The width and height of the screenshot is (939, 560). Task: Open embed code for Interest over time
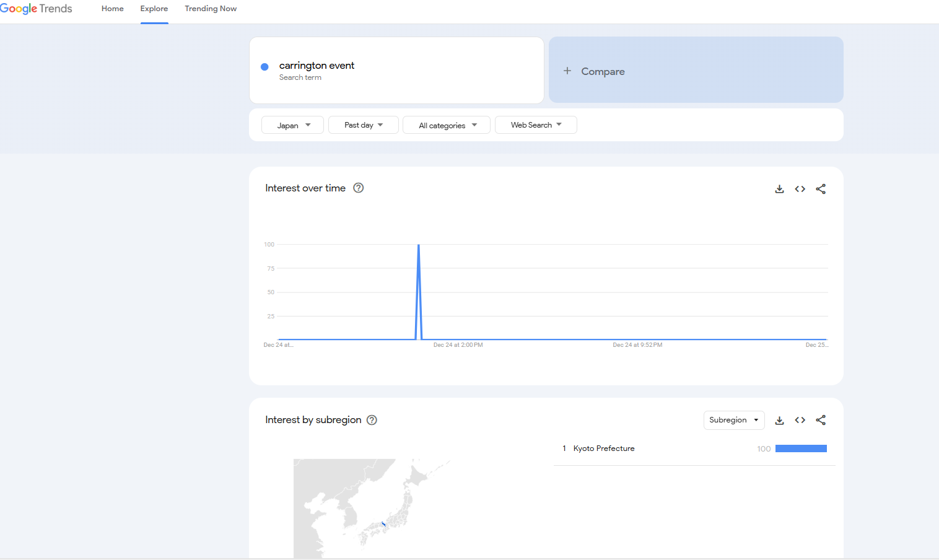800,189
